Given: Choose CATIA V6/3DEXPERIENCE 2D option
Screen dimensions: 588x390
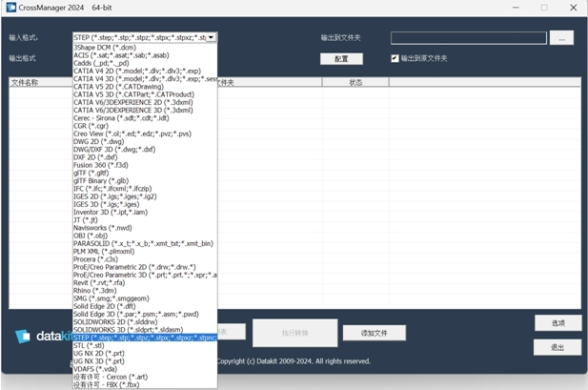Looking at the screenshot, I should click(145, 102).
